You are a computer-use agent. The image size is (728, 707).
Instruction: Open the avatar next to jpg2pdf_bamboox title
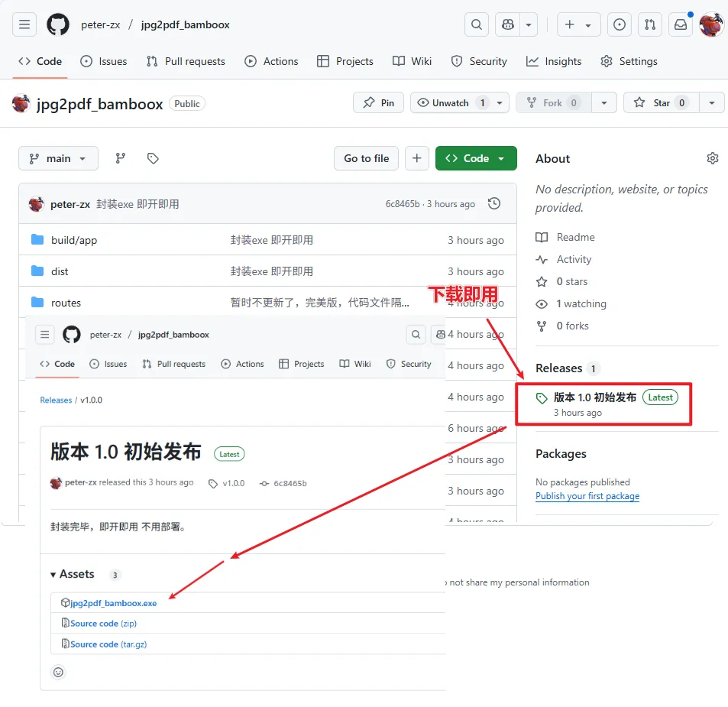point(21,103)
